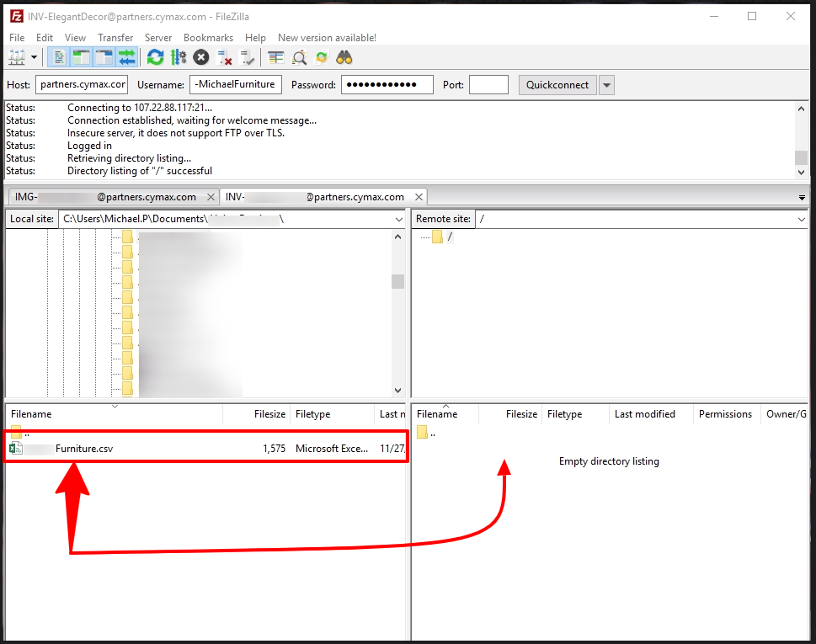Open the directory listing filters dialog
The image size is (816, 644).
(x=276, y=57)
